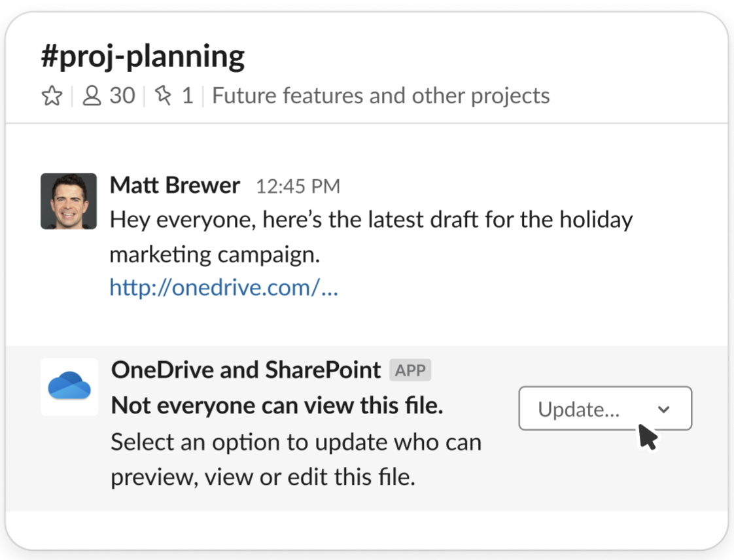Click the 12:45 PM message timestamp

pyautogui.click(x=298, y=187)
